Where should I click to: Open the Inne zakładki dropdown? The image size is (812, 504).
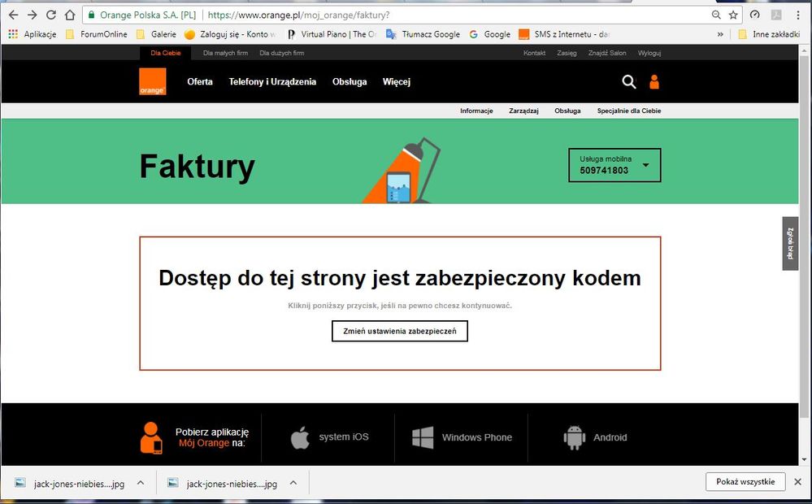[771, 33]
